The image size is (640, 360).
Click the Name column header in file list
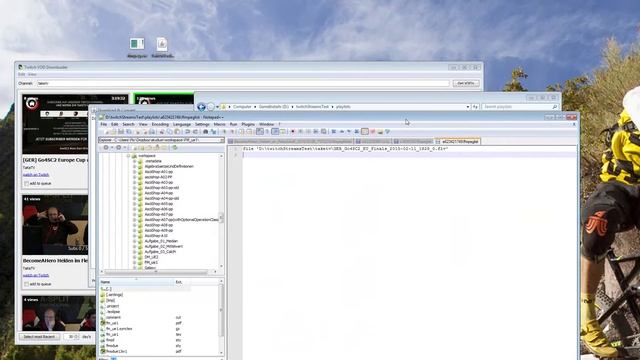click(x=137, y=282)
